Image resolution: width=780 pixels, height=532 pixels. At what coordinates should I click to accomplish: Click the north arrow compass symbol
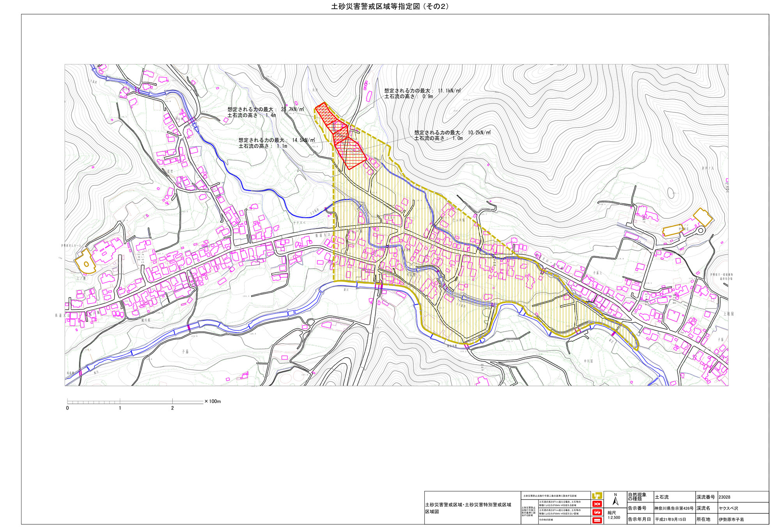coord(615,500)
